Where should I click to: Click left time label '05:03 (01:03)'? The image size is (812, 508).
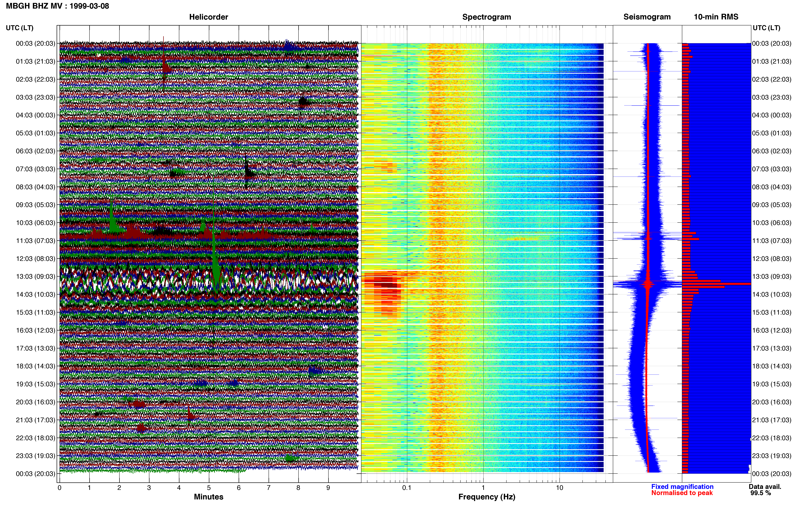35,133
